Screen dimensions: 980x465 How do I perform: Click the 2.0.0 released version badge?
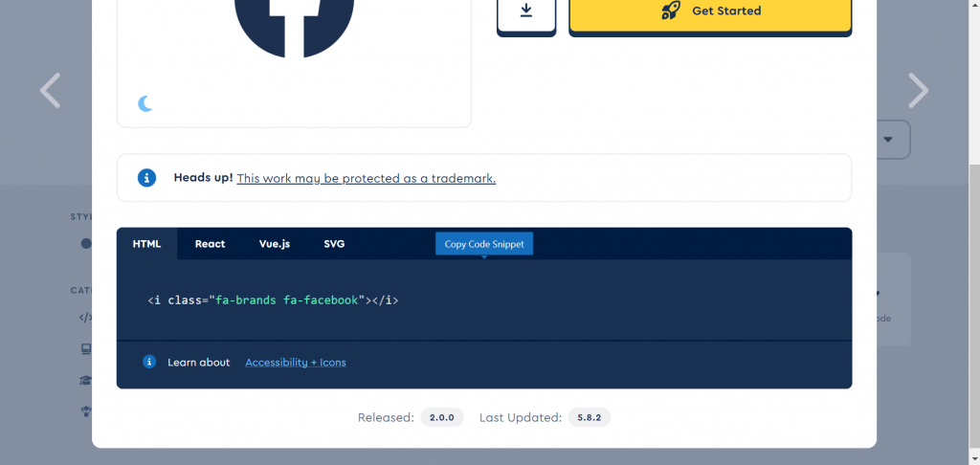click(x=442, y=417)
